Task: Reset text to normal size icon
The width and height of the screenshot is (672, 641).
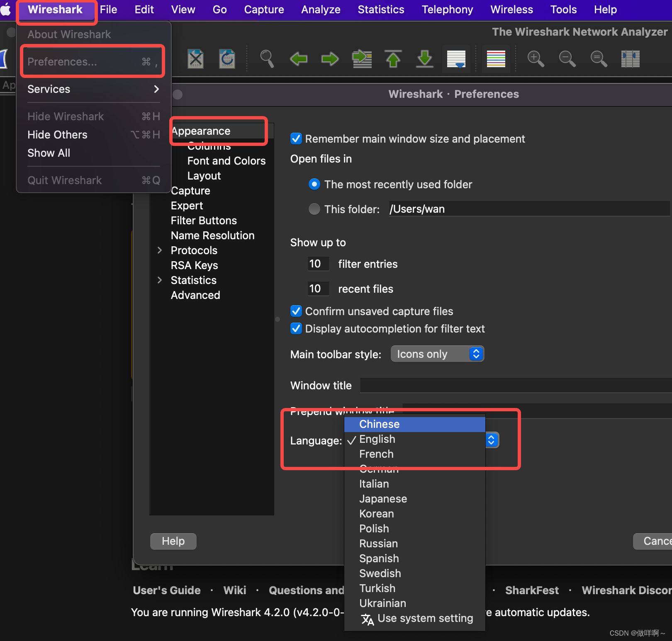Action: [x=599, y=59]
